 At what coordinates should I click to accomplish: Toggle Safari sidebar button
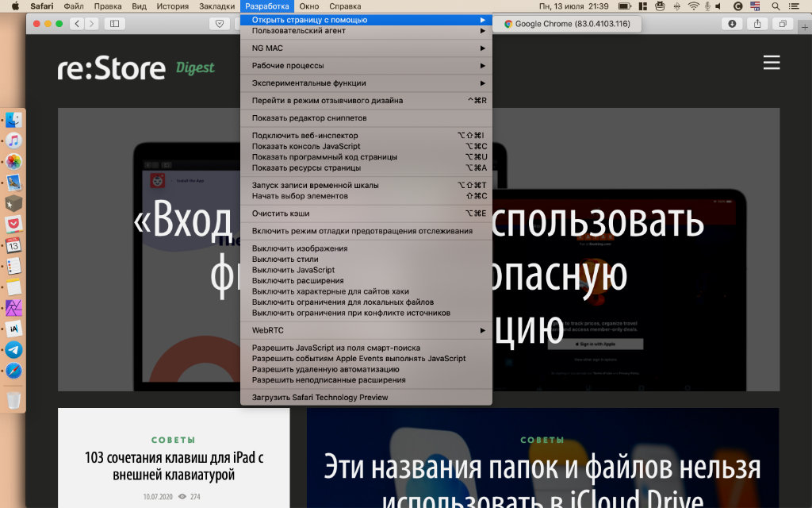[x=114, y=23]
